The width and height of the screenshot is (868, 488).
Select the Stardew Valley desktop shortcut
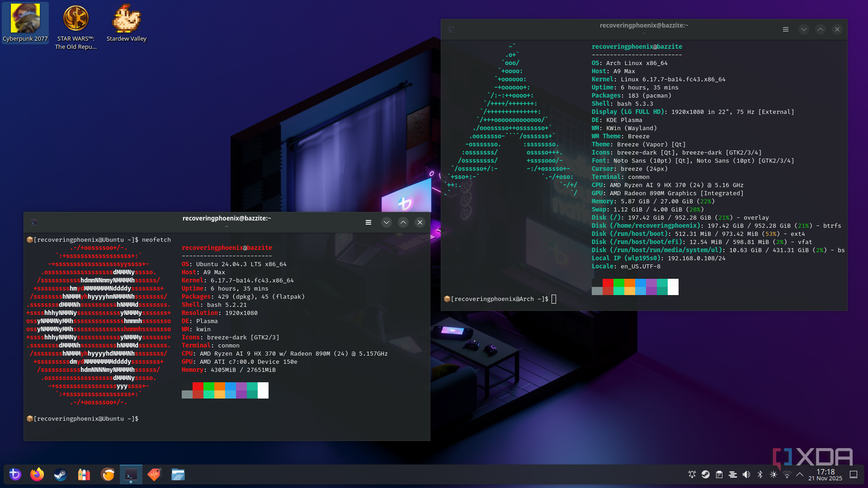click(x=127, y=23)
